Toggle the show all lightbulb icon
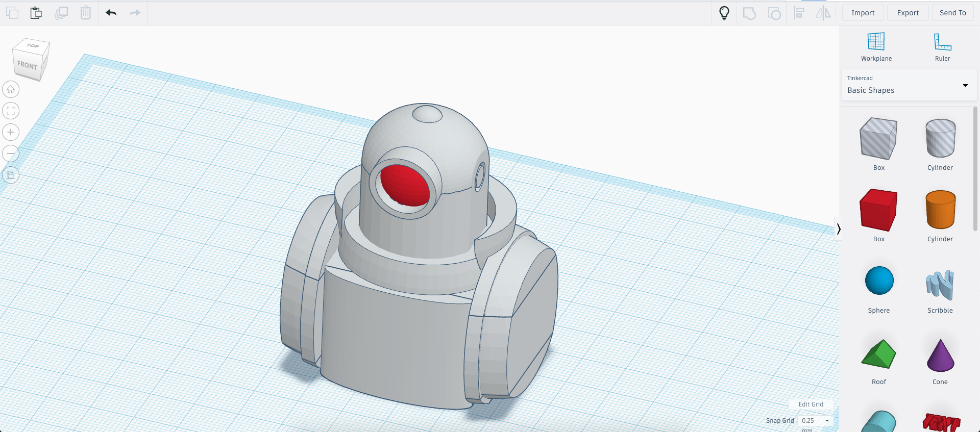The width and height of the screenshot is (980, 432). 724,13
